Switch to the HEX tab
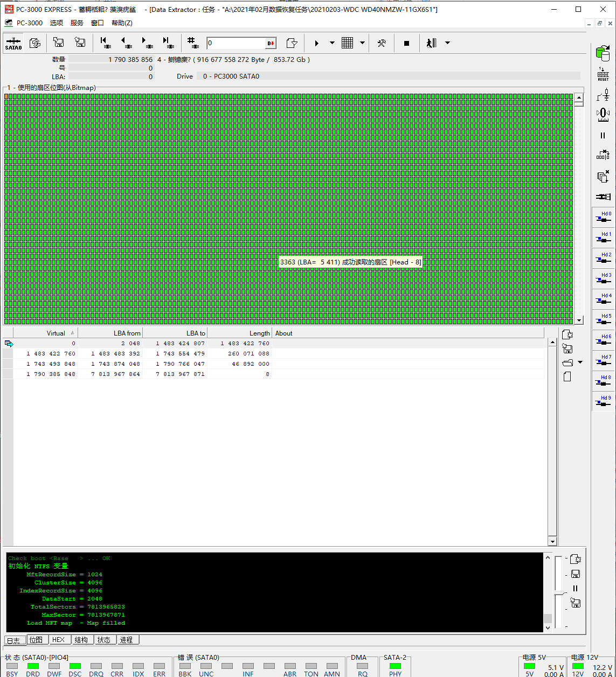This screenshot has height=677, width=616. [x=58, y=640]
